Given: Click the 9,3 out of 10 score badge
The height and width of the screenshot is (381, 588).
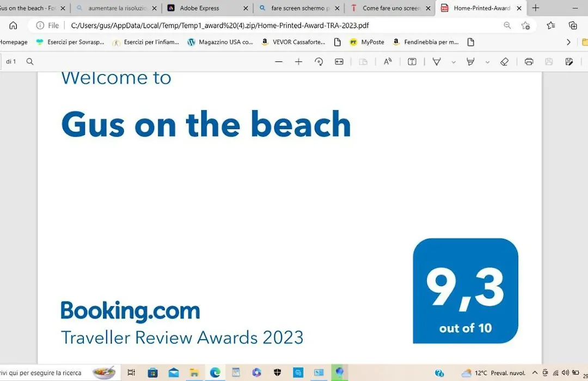Looking at the screenshot, I should pyautogui.click(x=465, y=291).
